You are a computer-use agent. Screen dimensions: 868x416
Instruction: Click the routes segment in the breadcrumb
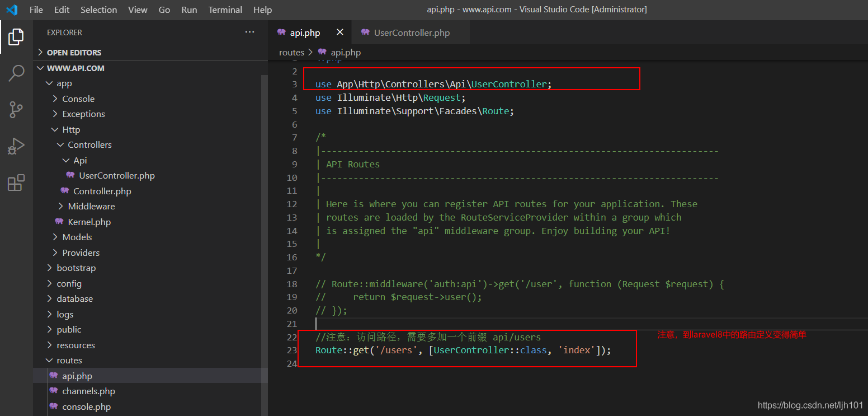click(x=291, y=52)
